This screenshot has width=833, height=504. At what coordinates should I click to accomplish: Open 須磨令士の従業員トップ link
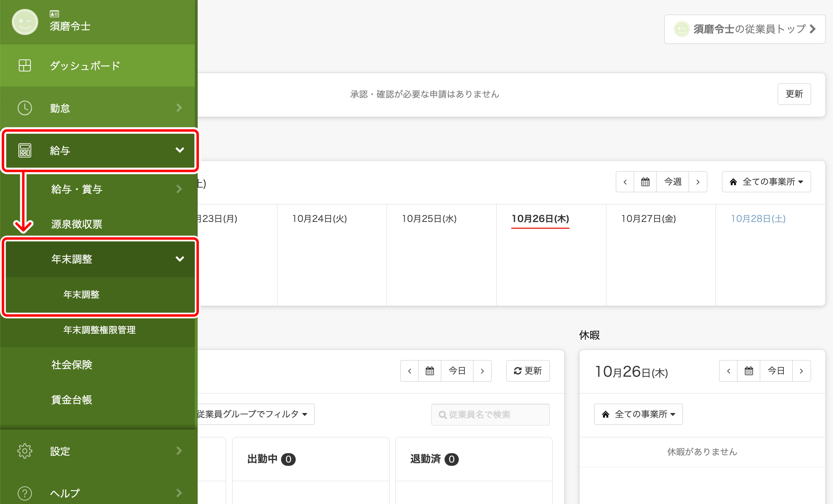[x=745, y=29]
